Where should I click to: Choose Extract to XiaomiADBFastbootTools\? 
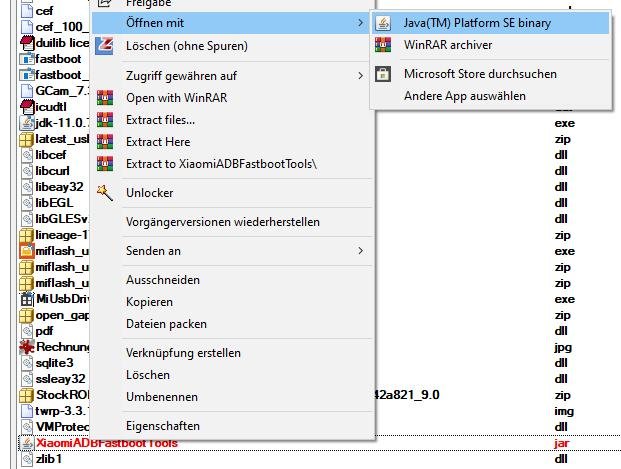pyautogui.click(x=233, y=164)
